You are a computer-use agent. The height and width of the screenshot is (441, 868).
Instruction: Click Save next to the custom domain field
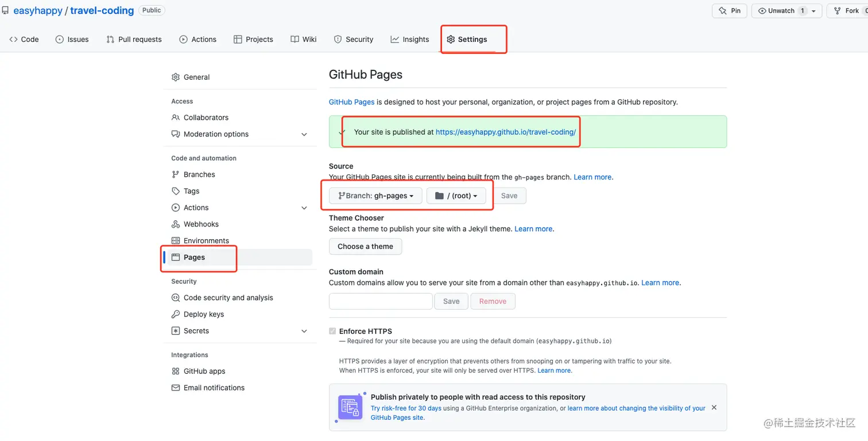[451, 301]
